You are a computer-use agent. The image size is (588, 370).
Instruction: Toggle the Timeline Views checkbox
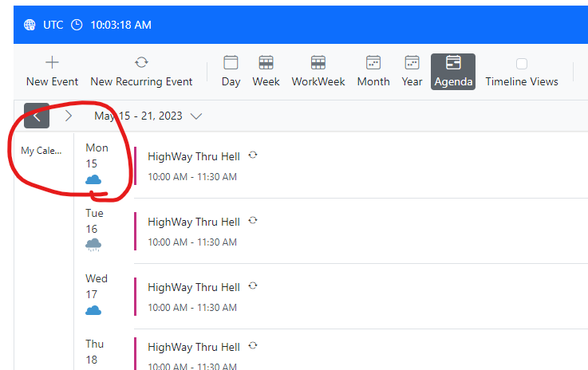click(522, 64)
